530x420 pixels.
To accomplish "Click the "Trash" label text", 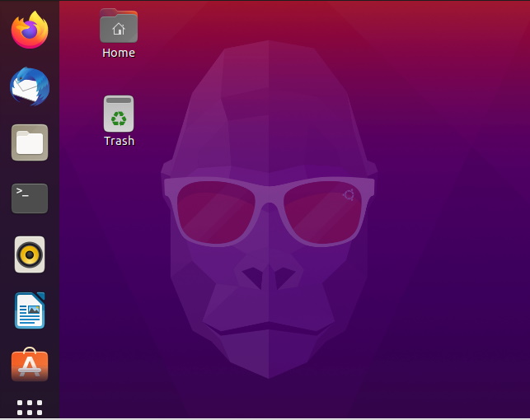I will [119, 141].
